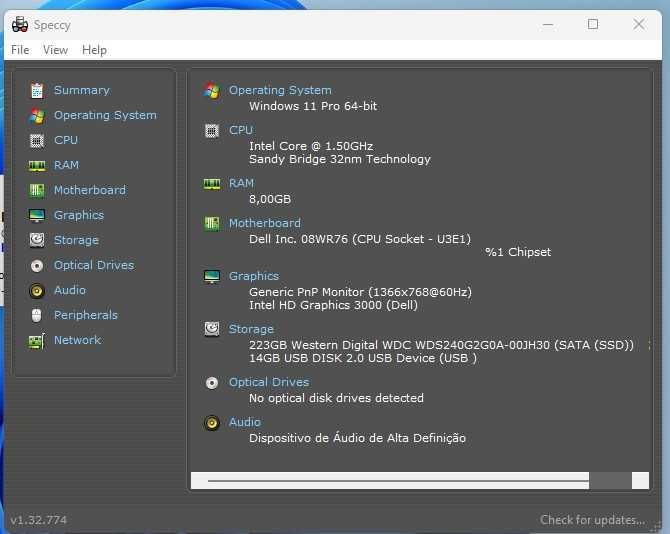Viewport: 670px width, 534px height.
Task: Click the CPU heading link in summary
Action: pos(241,130)
